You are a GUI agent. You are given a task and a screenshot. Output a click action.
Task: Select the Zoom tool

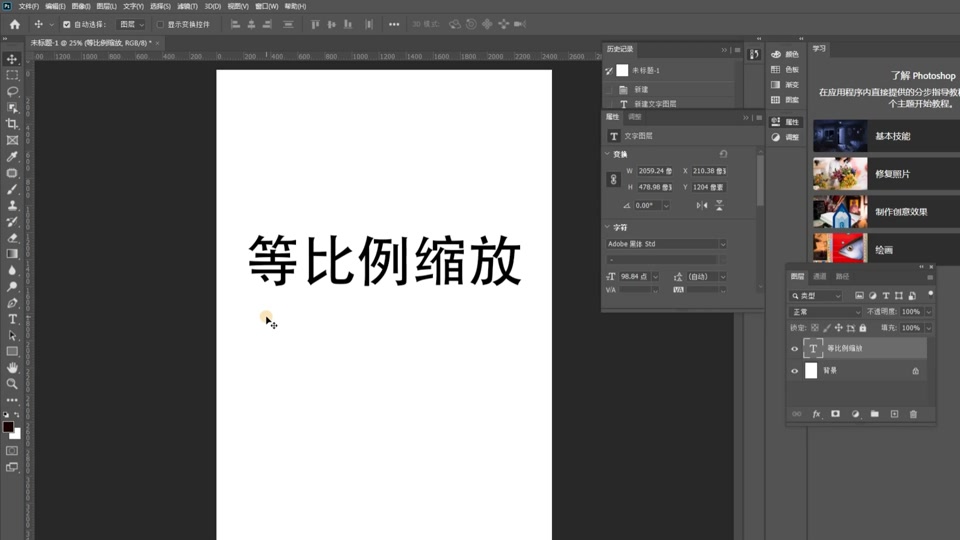coord(12,384)
